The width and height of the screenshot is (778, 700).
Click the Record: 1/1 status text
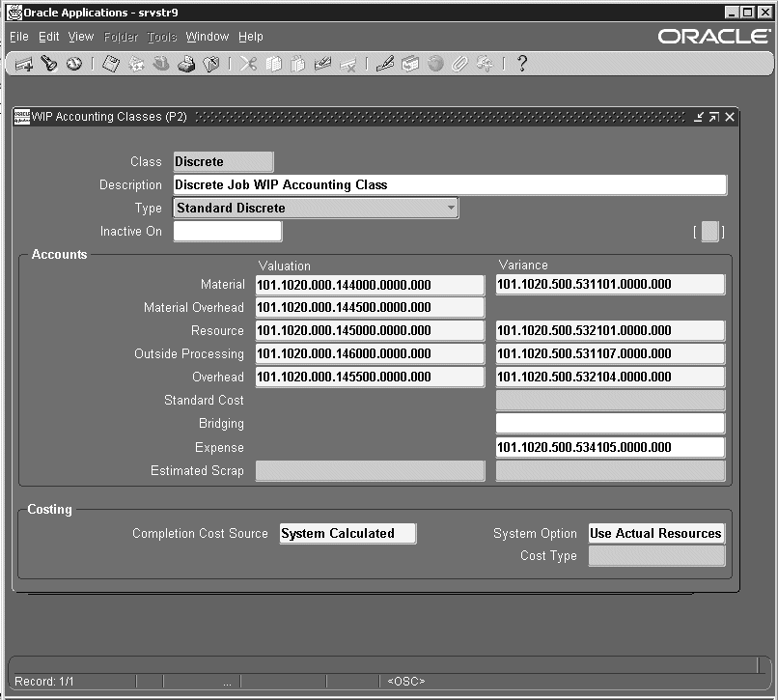44,682
